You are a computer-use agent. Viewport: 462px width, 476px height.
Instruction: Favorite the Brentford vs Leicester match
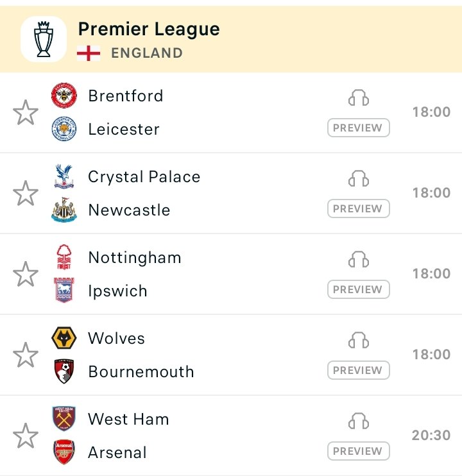pyautogui.click(x=26, y=112)
